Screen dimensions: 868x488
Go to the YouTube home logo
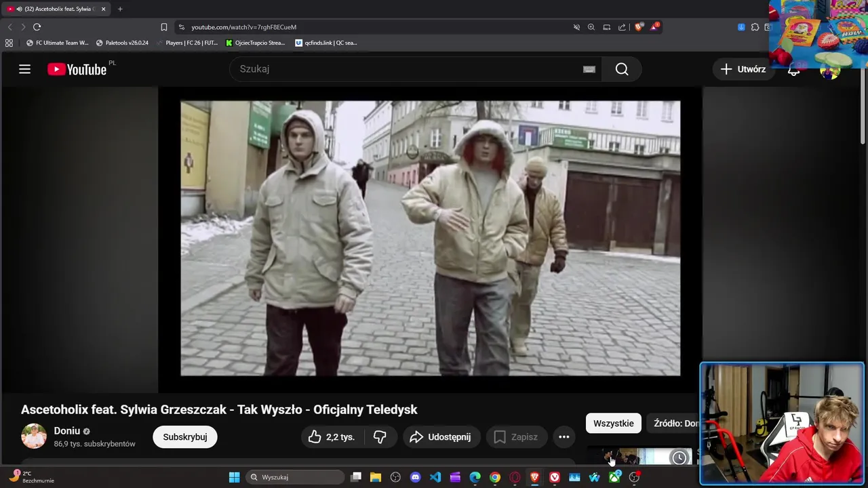(77, 69)
